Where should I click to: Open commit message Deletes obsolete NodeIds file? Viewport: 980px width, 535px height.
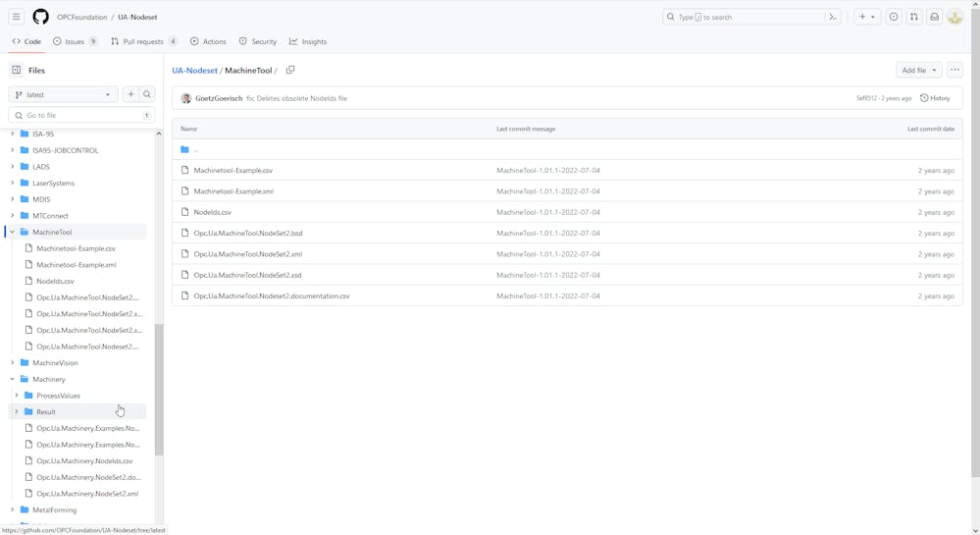(x=297, y=98)
